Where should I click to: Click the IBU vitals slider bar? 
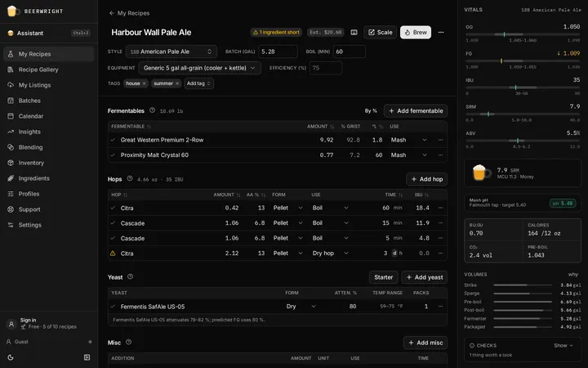click(x=523, y=88)
